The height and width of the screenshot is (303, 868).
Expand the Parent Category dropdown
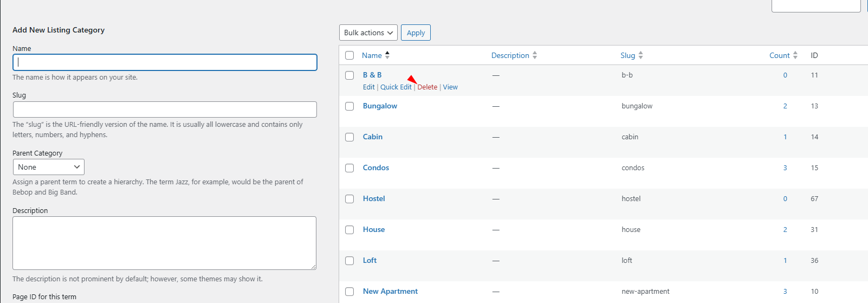[48, 167]
